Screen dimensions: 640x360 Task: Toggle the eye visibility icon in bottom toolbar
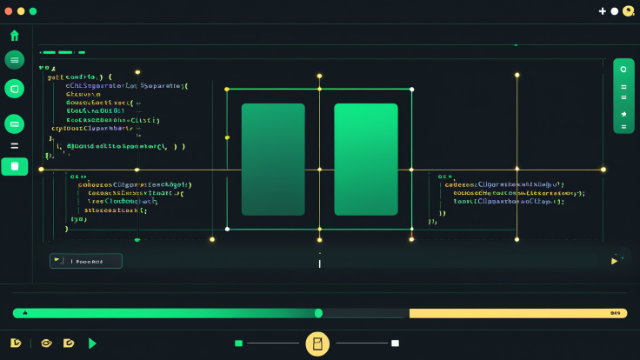pyautogui.click(x=47, y=343)
